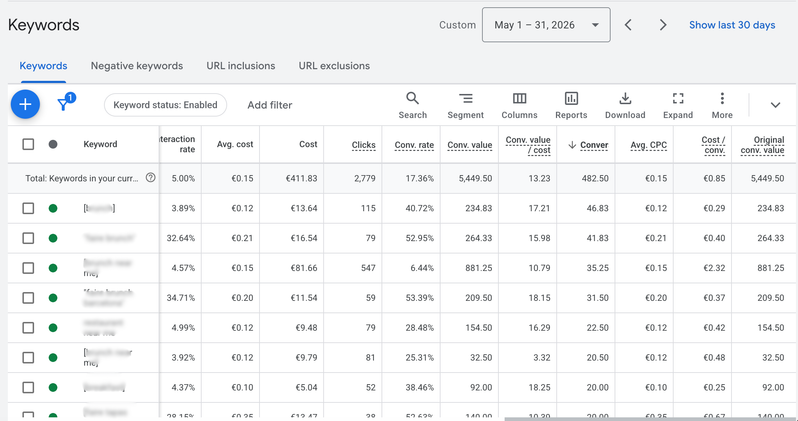Sort by the Avg. CPC column header
Image resolution: width=798 pixels, height=421 pixels.
tap(648, 145)
